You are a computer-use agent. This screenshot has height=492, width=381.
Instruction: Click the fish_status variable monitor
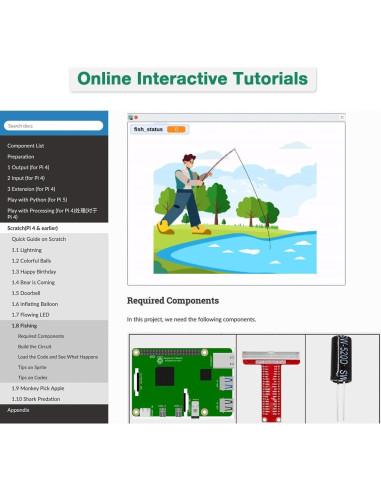tap(160, 129)
